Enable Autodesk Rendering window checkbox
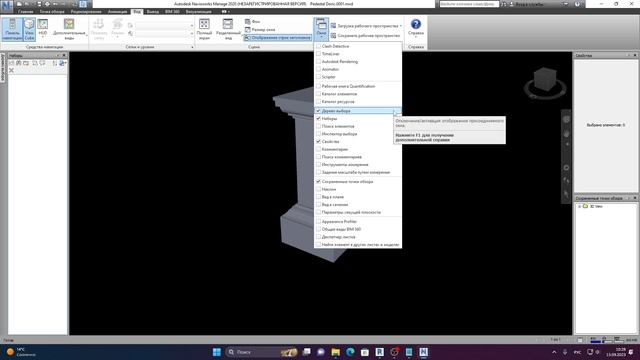 tap(318, 62)
